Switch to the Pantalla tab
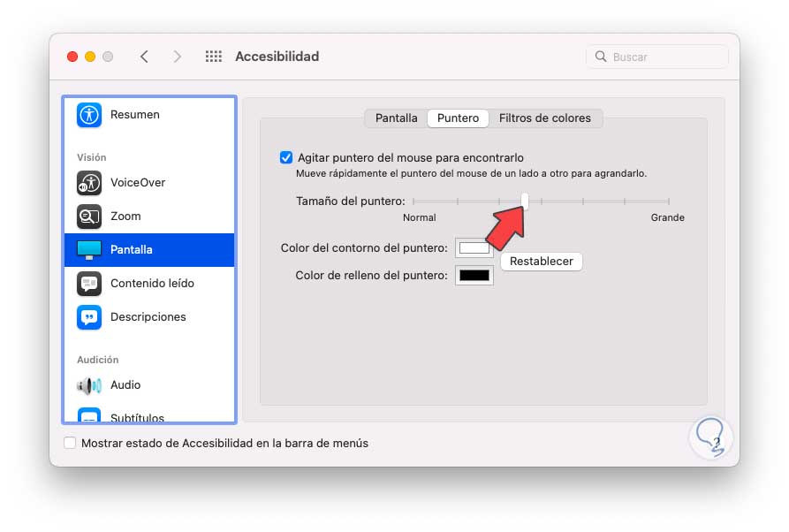The image size is (789, 532). 396,118
